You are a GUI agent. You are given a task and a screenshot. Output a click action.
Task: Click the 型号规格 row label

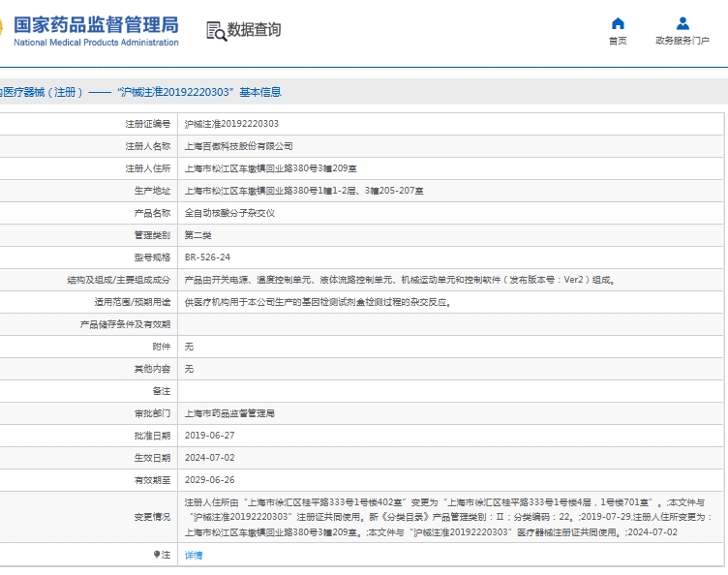(152, 257)
